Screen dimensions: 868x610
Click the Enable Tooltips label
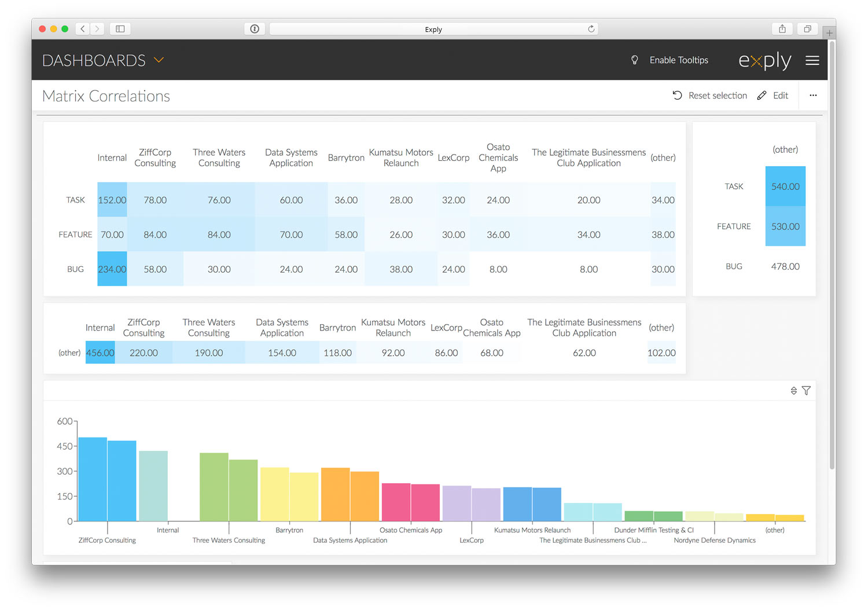pyautogui.click(x=679, y=60)
